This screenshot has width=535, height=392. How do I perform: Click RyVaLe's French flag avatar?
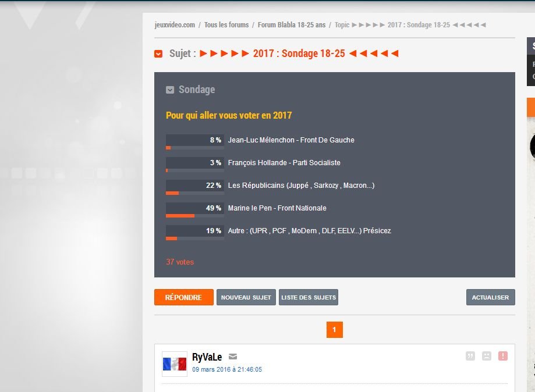[x=174, y=364]
